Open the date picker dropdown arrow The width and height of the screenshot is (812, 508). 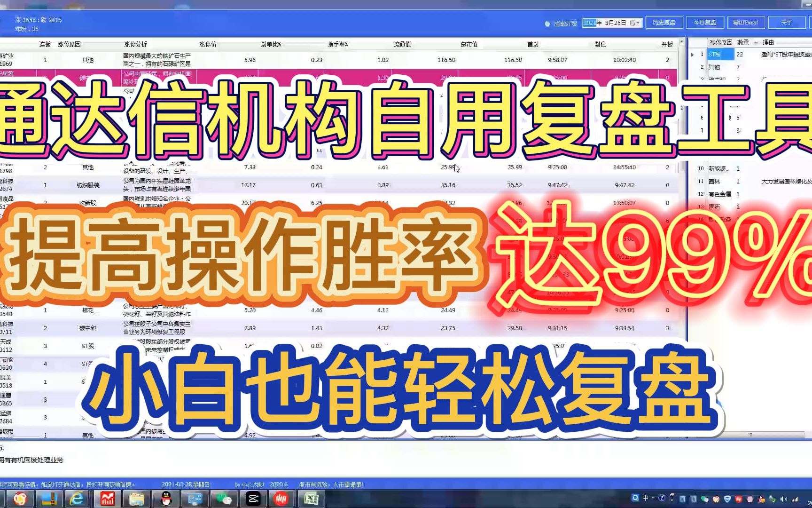click(x=637, y=23)
